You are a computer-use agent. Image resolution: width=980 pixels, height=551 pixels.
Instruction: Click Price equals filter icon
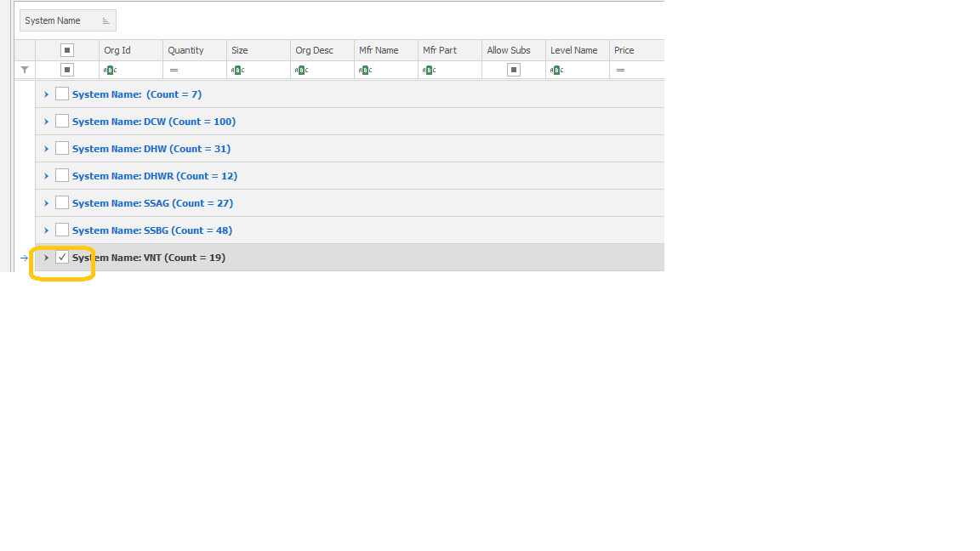click(x=620, y=70)
